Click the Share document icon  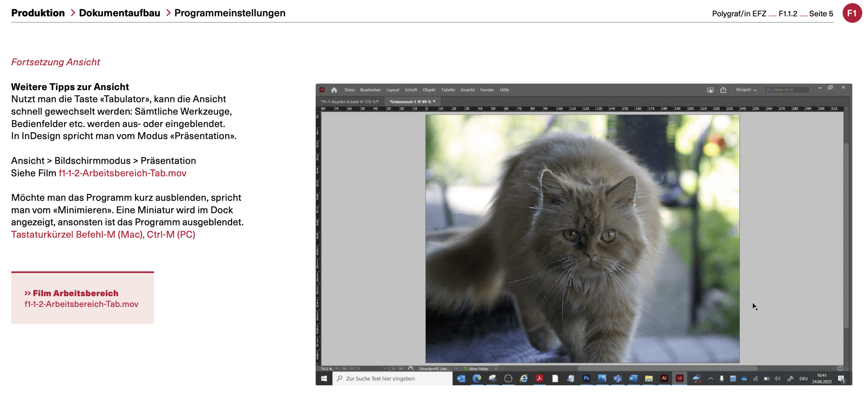(x=723, y=90)
